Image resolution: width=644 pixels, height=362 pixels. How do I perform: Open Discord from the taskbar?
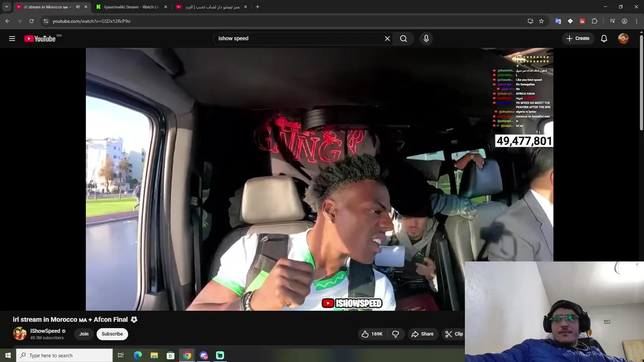tap(204, 355)
